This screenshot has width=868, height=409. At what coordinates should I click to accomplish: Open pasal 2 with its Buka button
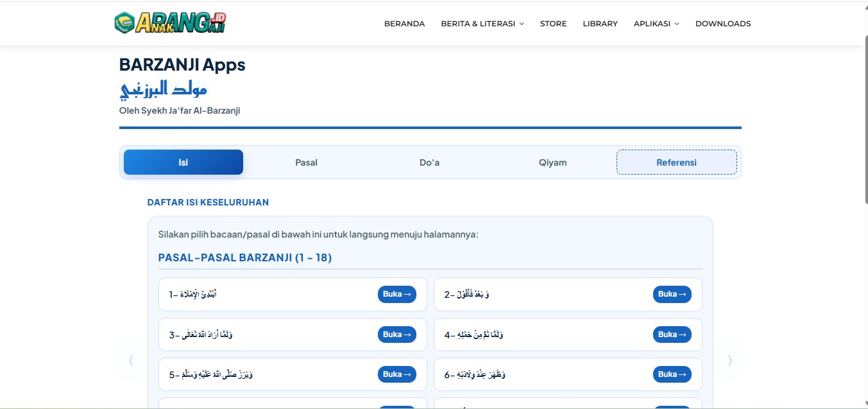(x=672, y=294)
